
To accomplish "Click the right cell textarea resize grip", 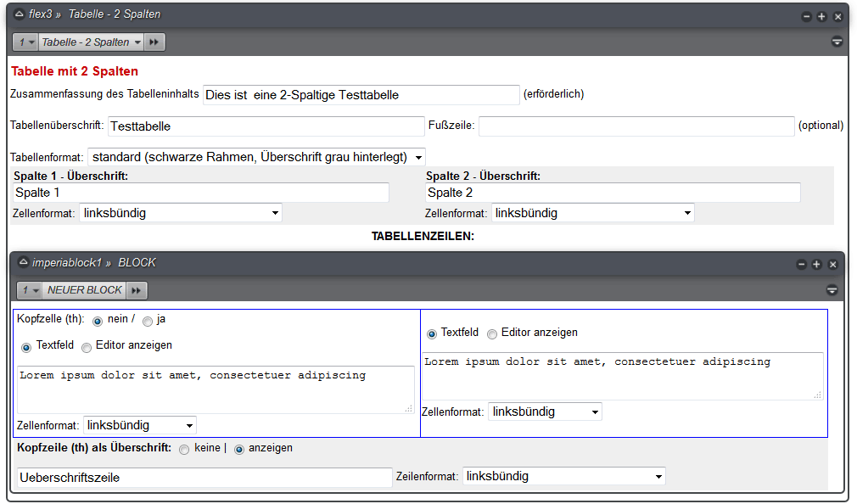I will [818, 395].
